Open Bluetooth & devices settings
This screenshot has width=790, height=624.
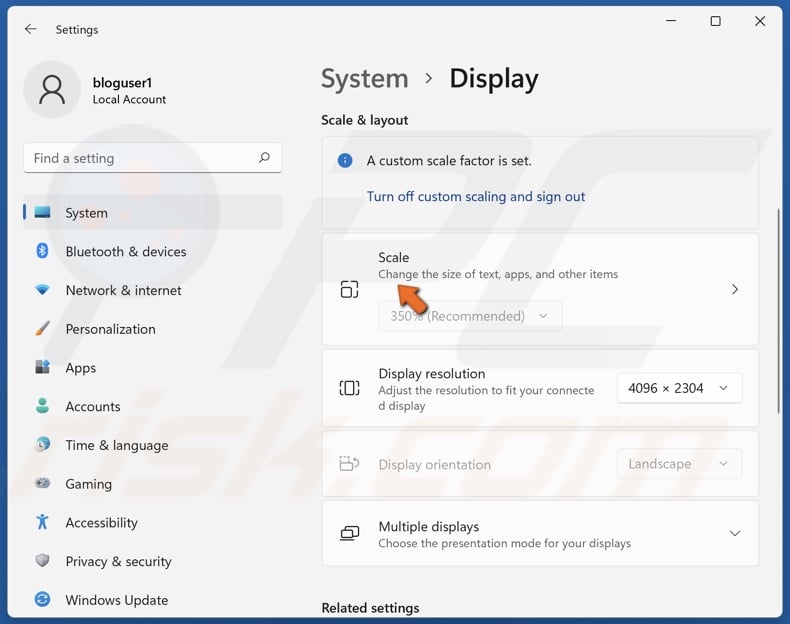(153, 251)
